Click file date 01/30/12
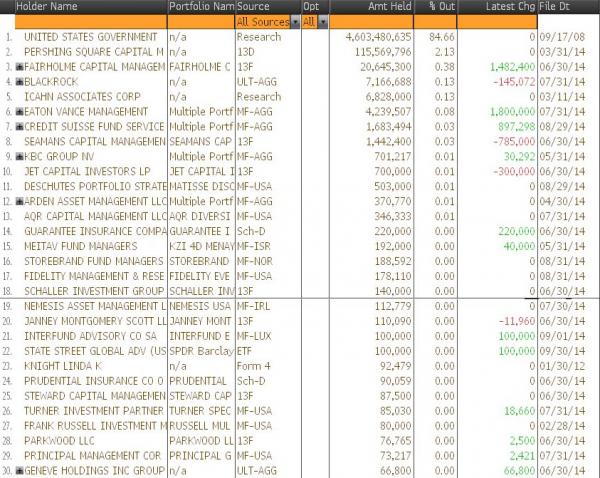600x478 pixels. click(x=562, y=366)
